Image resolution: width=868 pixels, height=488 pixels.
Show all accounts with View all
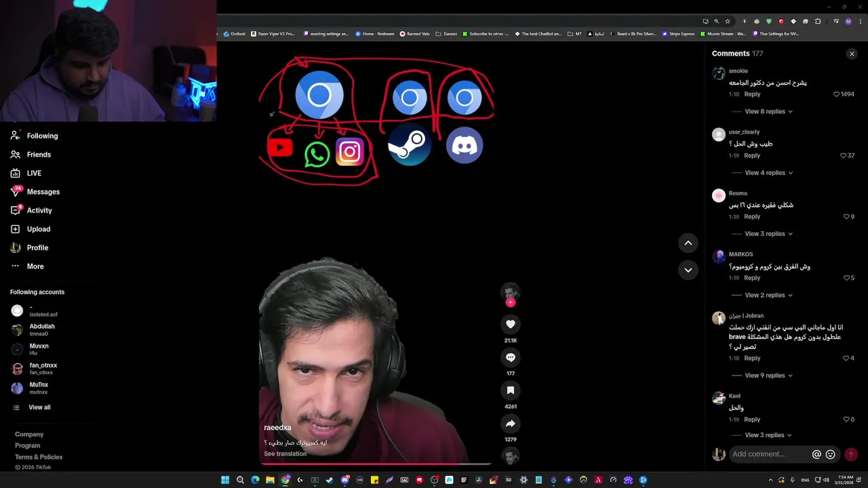(32, 407)
